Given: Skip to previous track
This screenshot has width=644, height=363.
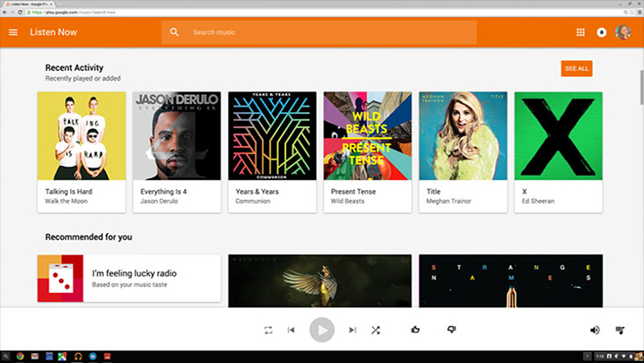Looking at the screenshot, I should 292,330.
